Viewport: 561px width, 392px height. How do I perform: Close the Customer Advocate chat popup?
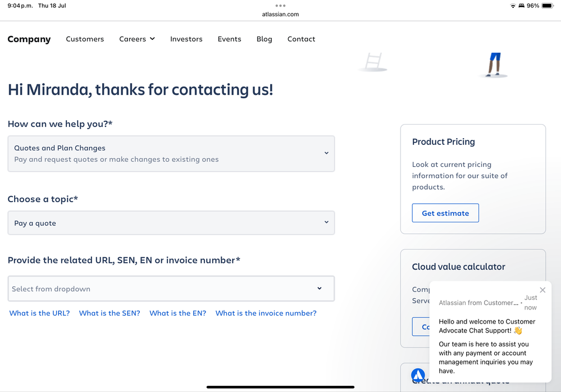point(542,290)
